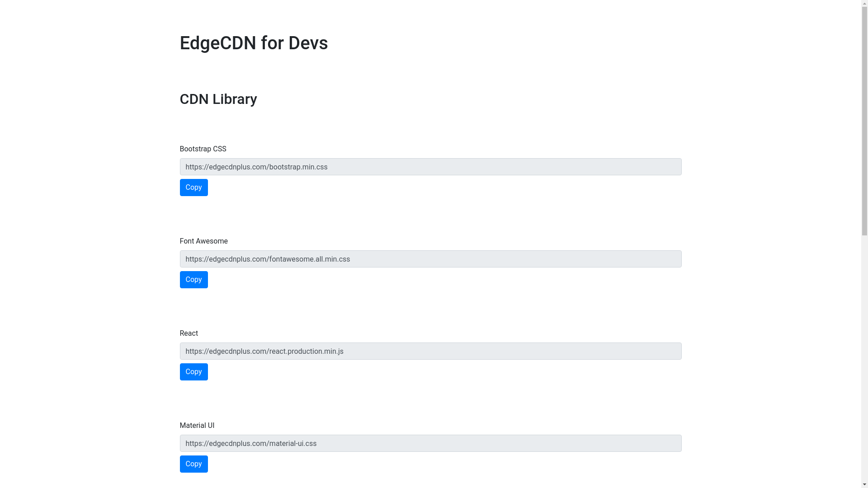Click the Material UI label

tap(197, 425)
